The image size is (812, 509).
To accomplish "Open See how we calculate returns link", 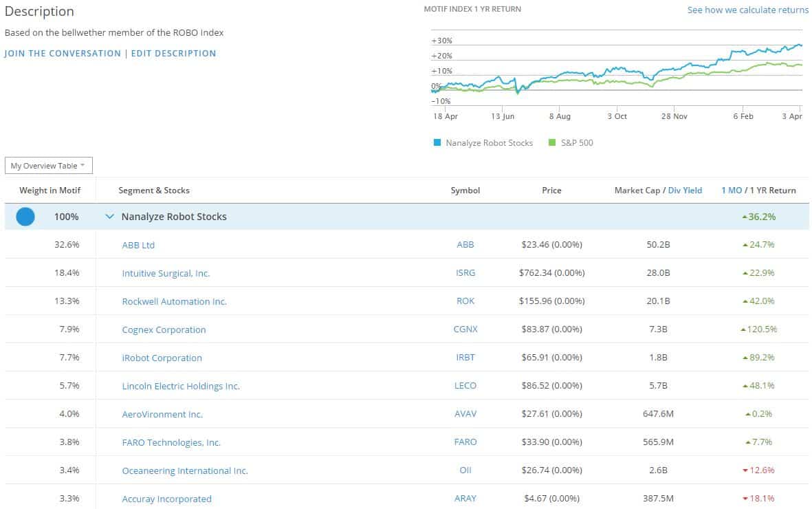I will tap(748, 10).
